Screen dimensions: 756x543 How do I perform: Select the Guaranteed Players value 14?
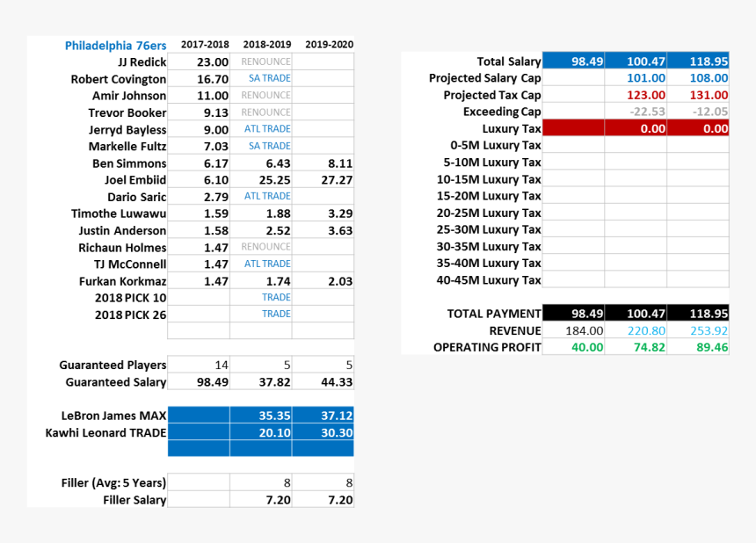[199, 365]
